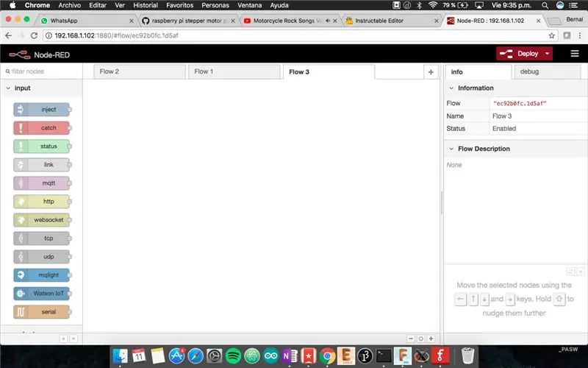Switch to the raspberry pi stepper motor tab
Screen dimensions: 588x368
[x=189, y=21]
